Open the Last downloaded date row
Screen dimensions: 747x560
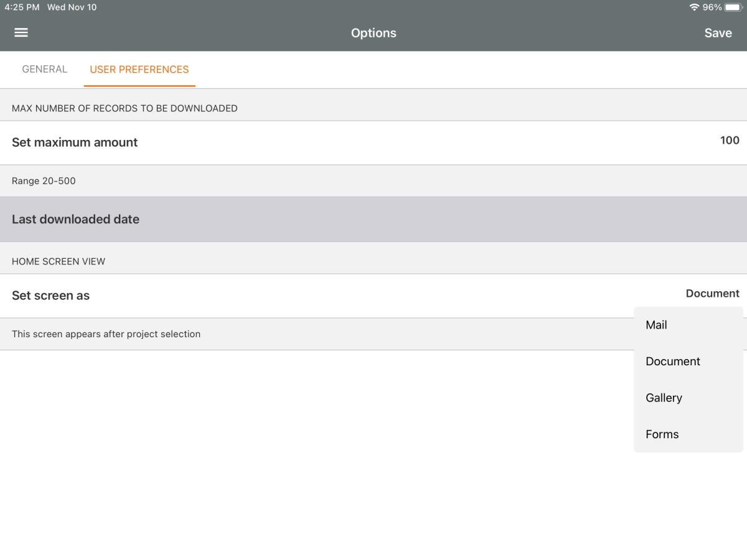click(x=75, y=219)
